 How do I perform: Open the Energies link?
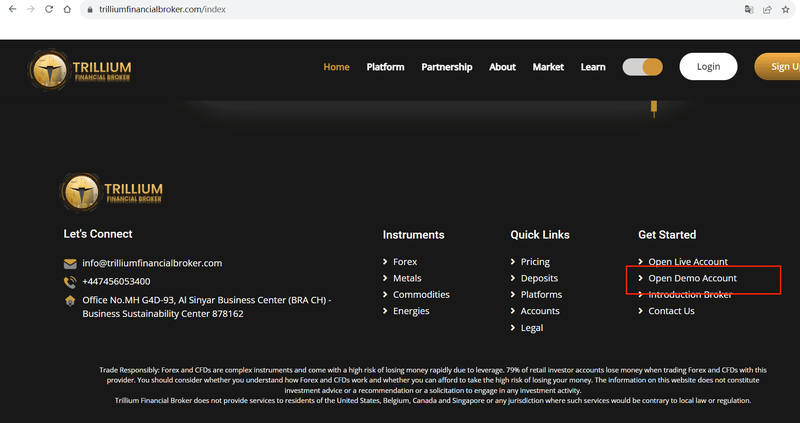pos(411,311)
